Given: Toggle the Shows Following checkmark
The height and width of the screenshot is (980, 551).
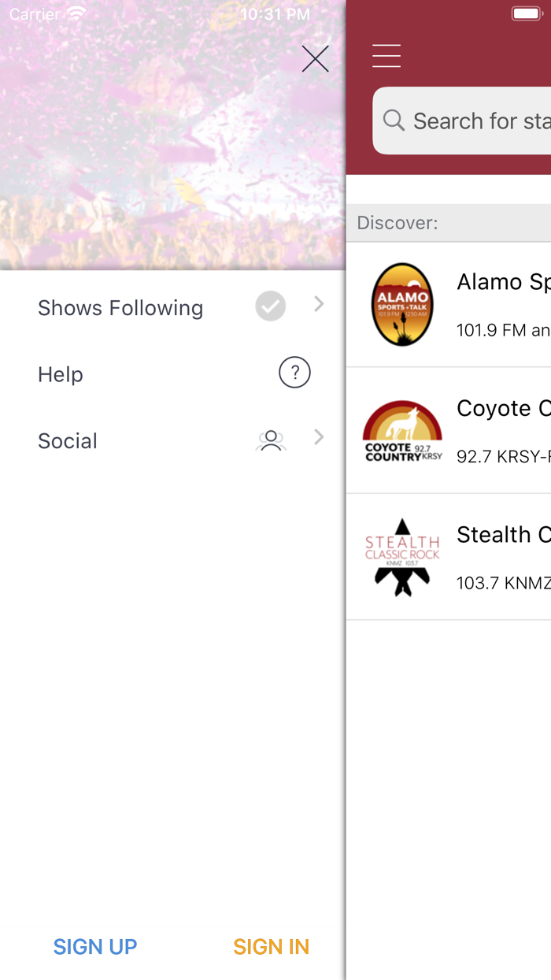Looking at the screenshot, I should pos(270,306).
